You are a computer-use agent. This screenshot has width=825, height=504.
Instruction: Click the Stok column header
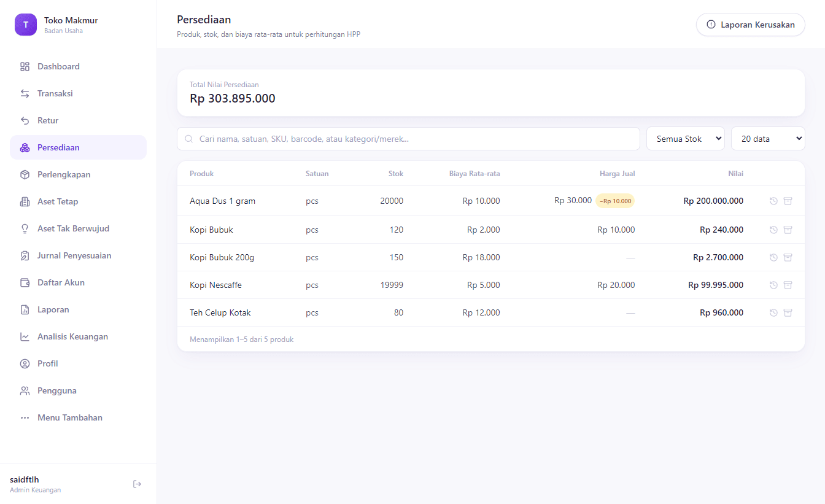point(396,174)
